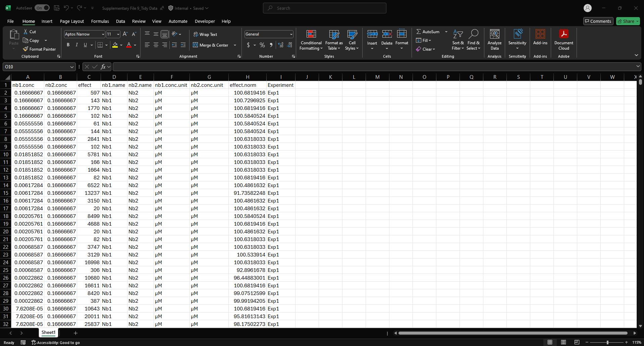This screenshot has height=346, width=644.
Task: Apply Bold formatting to the cell
Action: pos(68,45)
